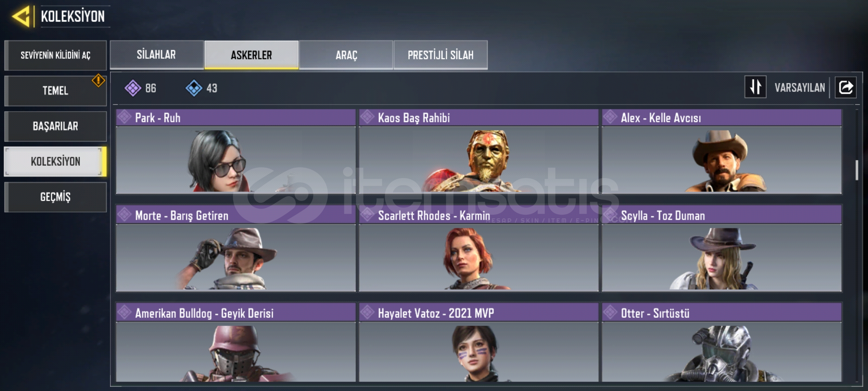
Task: Click the orange warning badge on Temel
Action: coord(98,80)
